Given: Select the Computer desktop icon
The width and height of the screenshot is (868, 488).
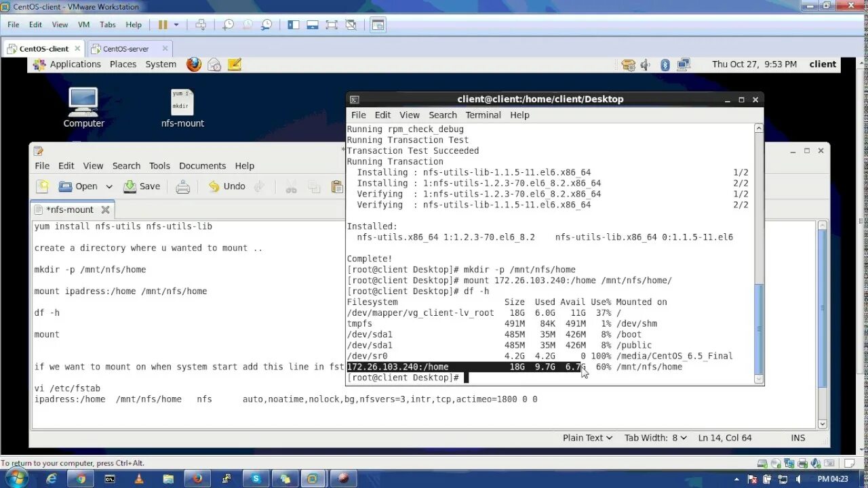Looking at the screenshot, I should (83, 108).
